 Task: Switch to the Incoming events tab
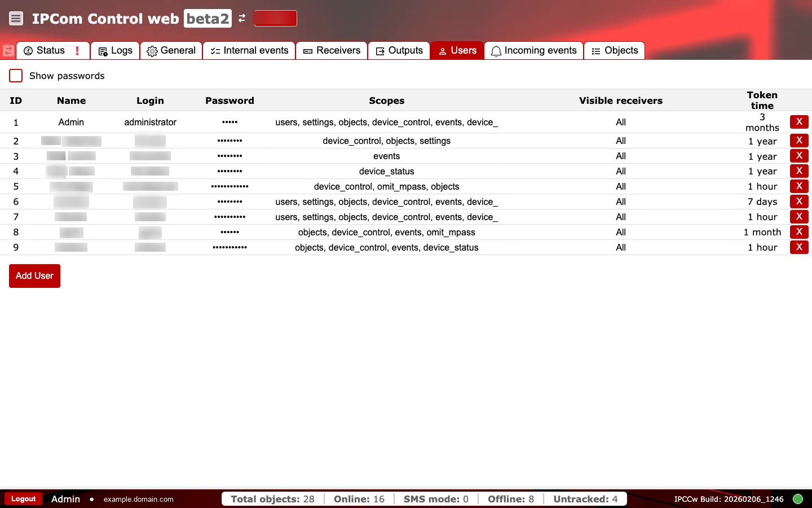click(x=533, y=50)
